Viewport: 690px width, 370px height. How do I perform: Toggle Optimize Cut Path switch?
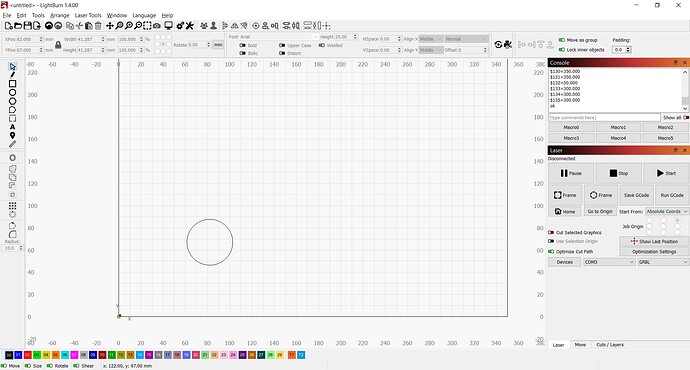click(551, 252)
